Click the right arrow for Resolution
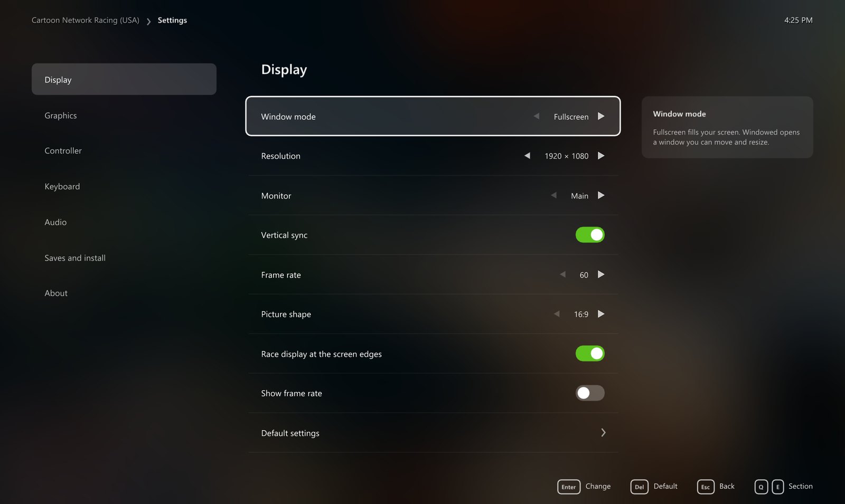 pyautogui.click(x=601, y=156)
